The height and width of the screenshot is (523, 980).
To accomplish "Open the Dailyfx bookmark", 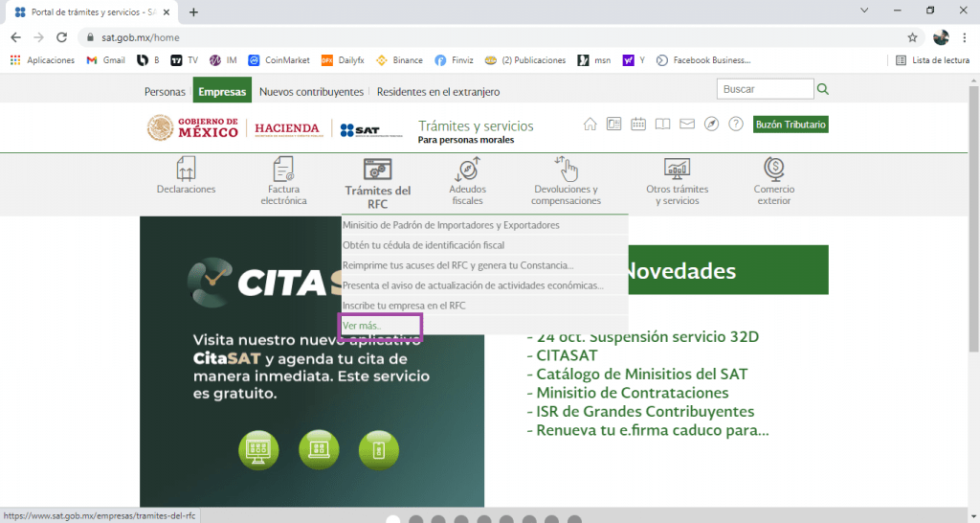I will [x=343, y=60].
